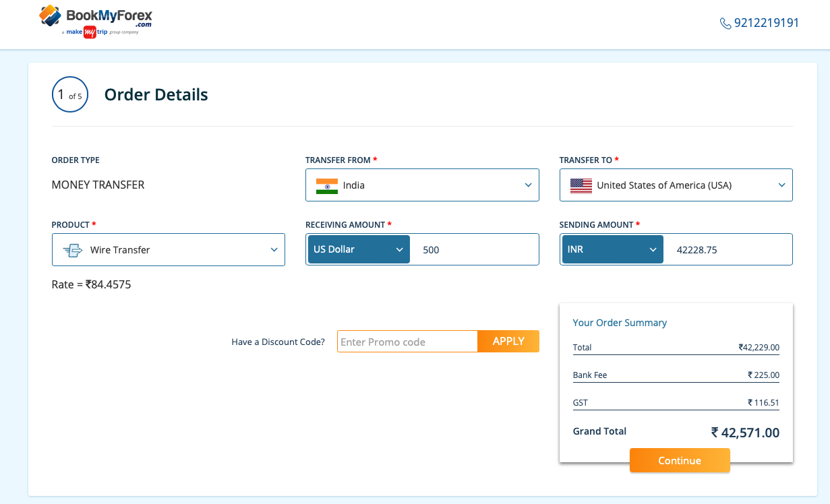Click the step 1 of 5 circle
830x504 pixels.
[x=69, y=95]
